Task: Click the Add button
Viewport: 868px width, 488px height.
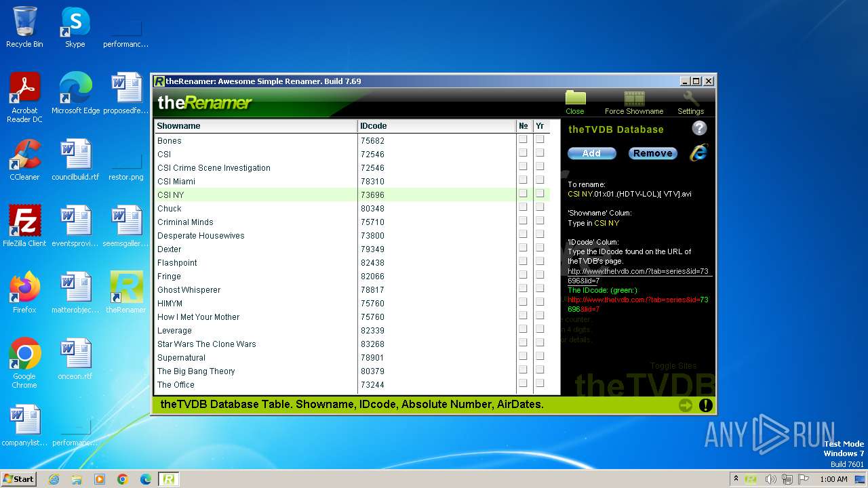Action: tap(591, 153)
